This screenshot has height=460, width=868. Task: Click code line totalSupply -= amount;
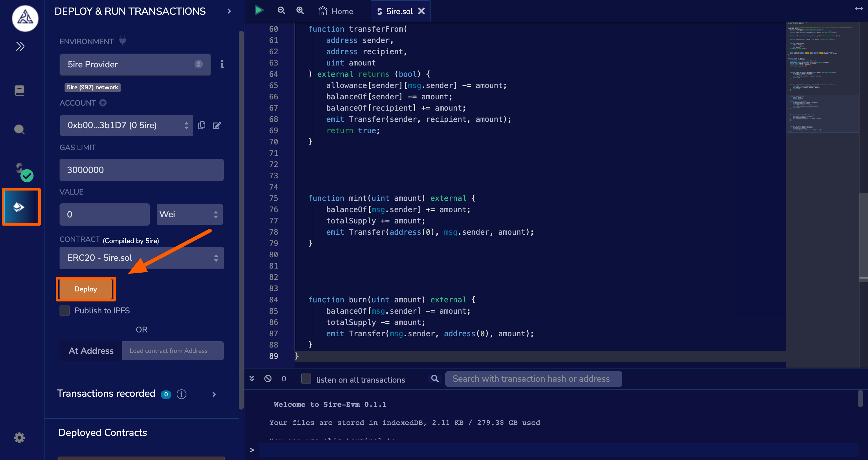375,322
